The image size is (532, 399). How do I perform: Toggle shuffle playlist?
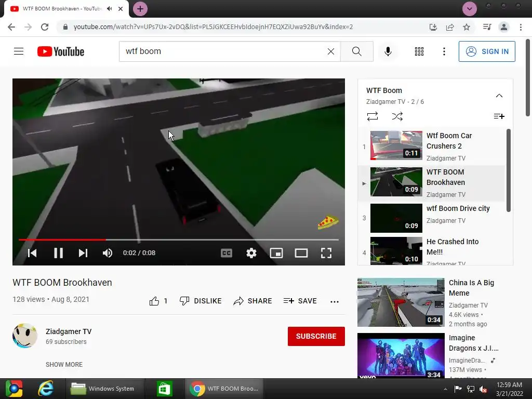(397, 116)
